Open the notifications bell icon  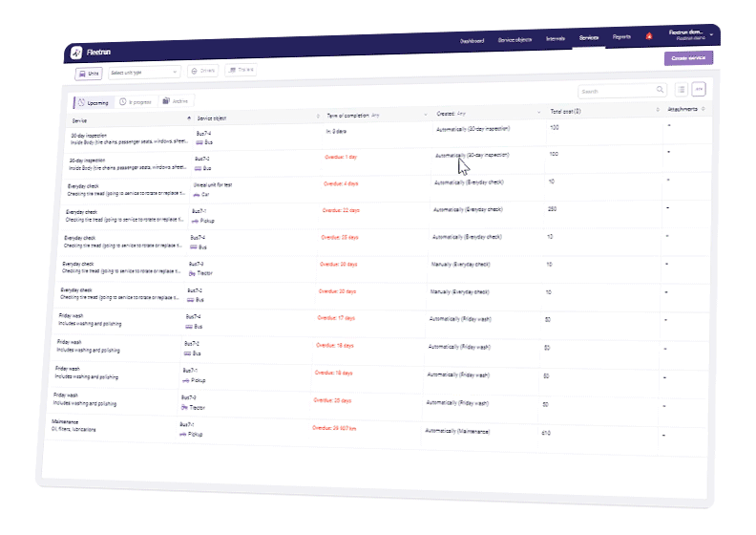tap(649, 36)
